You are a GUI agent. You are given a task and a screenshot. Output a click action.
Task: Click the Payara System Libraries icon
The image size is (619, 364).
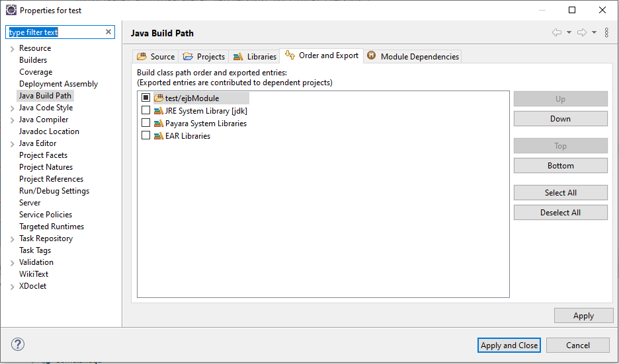click(159, 124)
